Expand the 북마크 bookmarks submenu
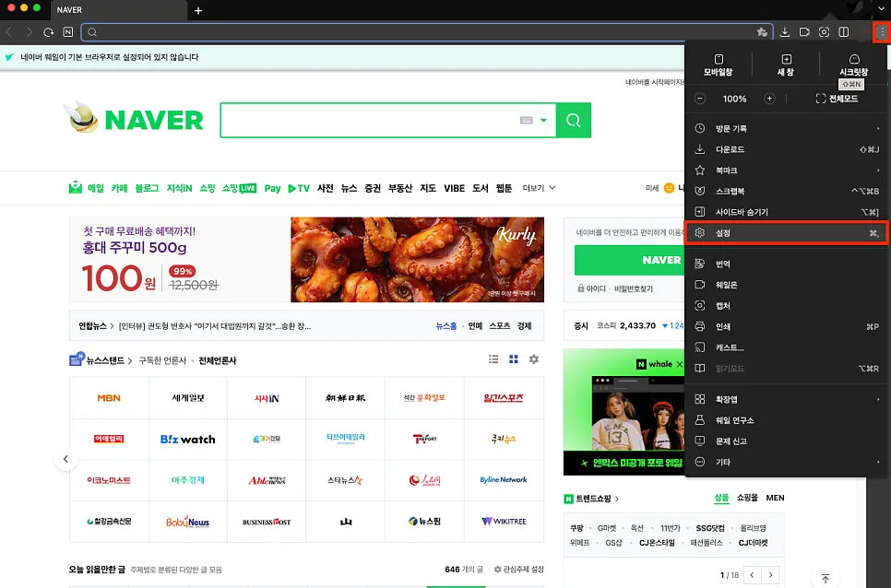The image size is (891, 588). tap(787, 171)
